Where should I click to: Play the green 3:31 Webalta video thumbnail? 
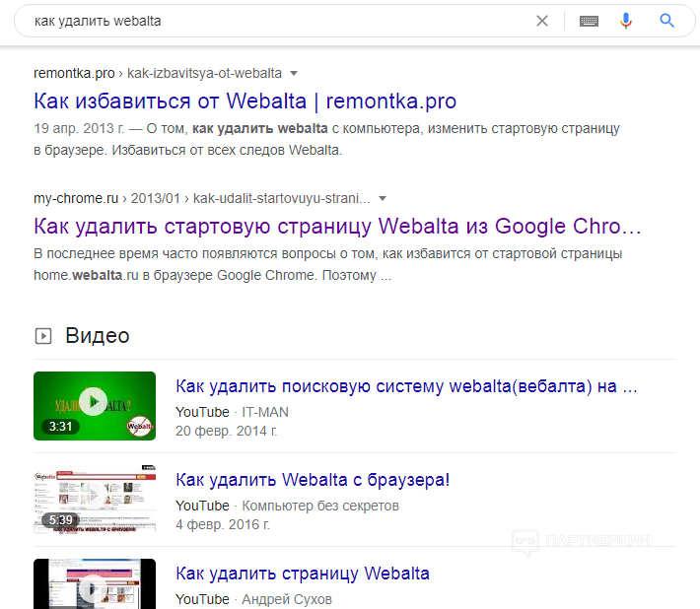tap(95, 406)
